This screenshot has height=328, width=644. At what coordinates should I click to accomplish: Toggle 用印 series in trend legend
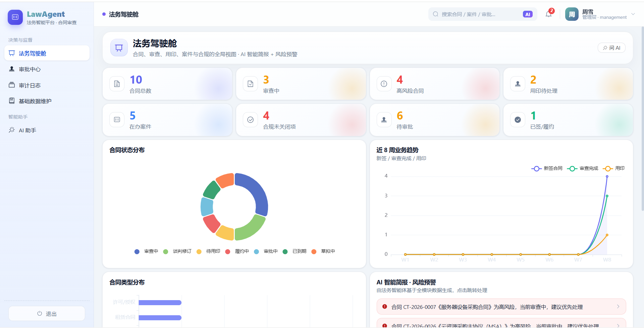pyautogui.click(x=614, y=168)
